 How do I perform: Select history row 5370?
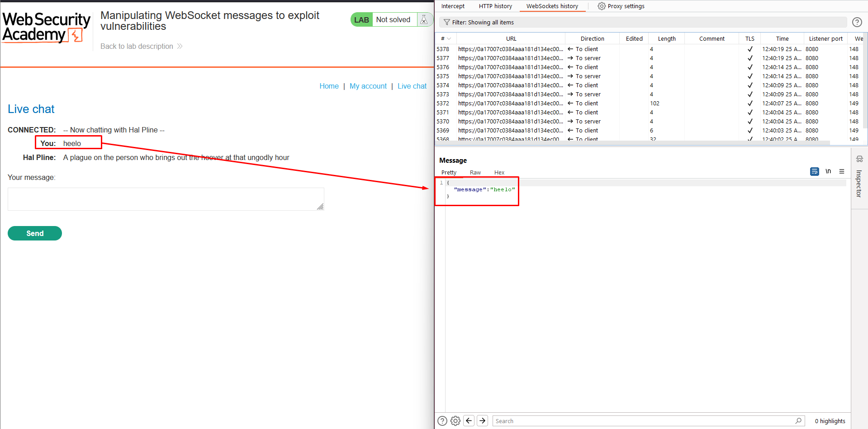tap(650, 121)
